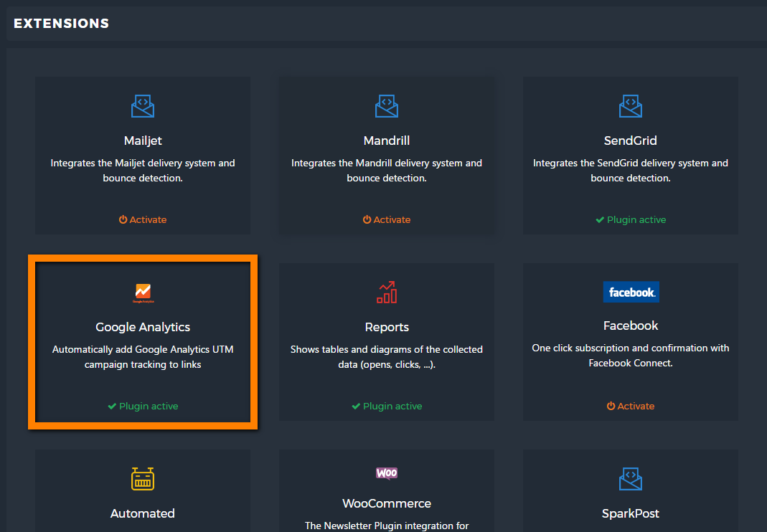
Task: Activate the Facebook extension
Action: (630, 406)
